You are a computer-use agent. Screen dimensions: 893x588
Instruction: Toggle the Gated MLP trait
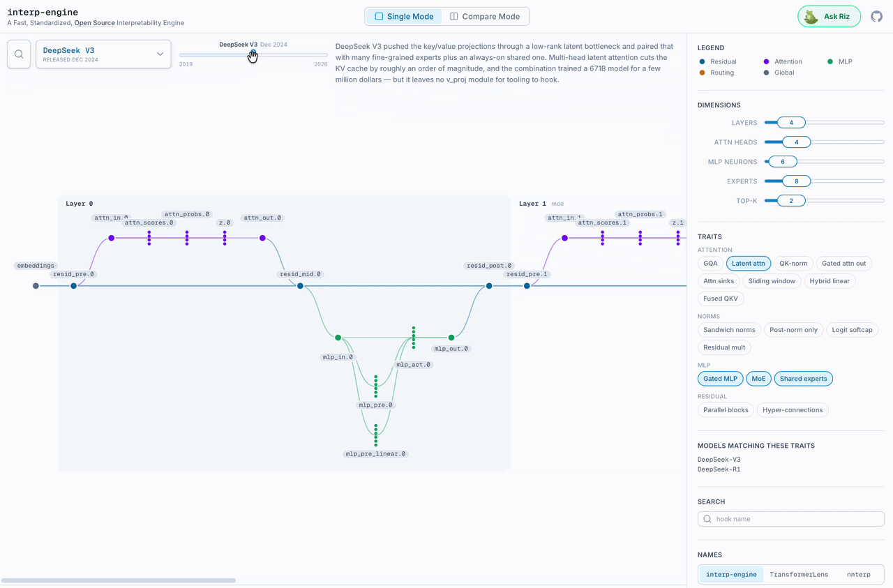(720, 379)
